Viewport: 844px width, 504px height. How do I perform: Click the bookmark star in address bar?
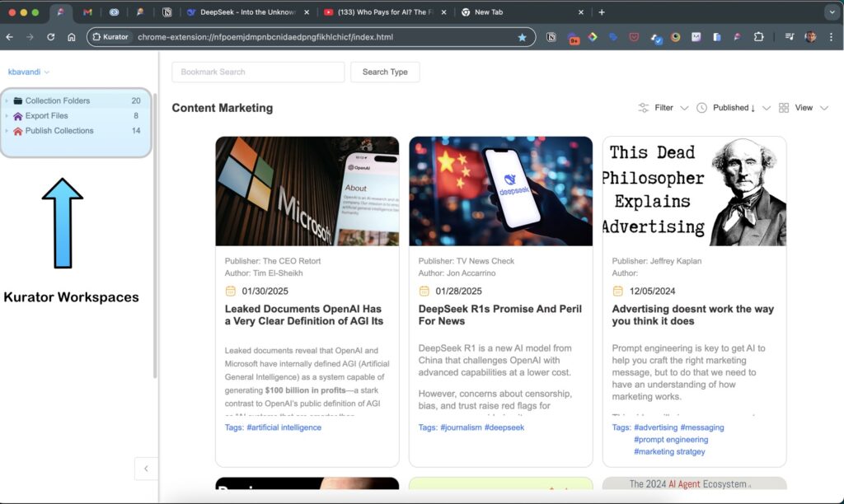(x=522, y=37)
